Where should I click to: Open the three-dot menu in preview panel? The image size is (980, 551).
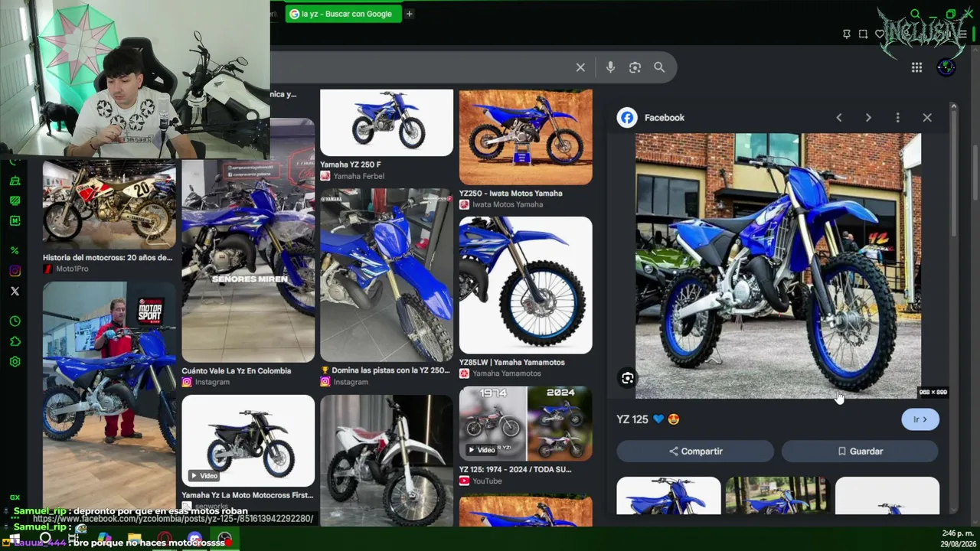click(897, 118)
